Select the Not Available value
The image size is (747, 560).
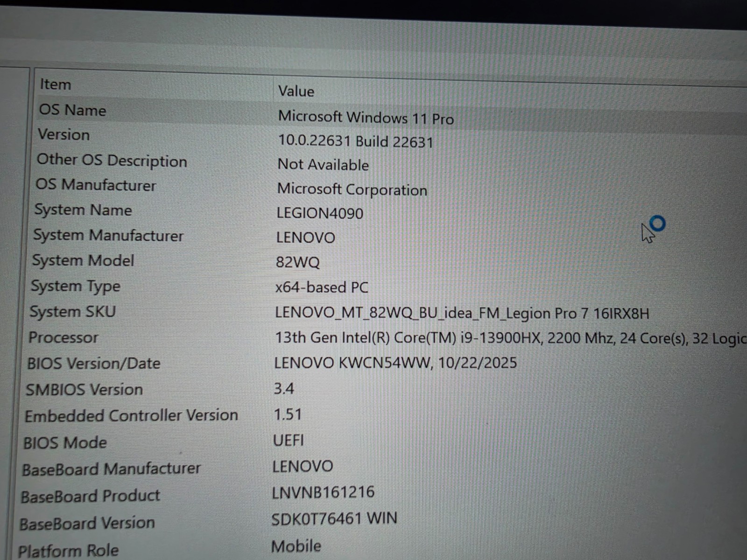(x=323, y=164)
